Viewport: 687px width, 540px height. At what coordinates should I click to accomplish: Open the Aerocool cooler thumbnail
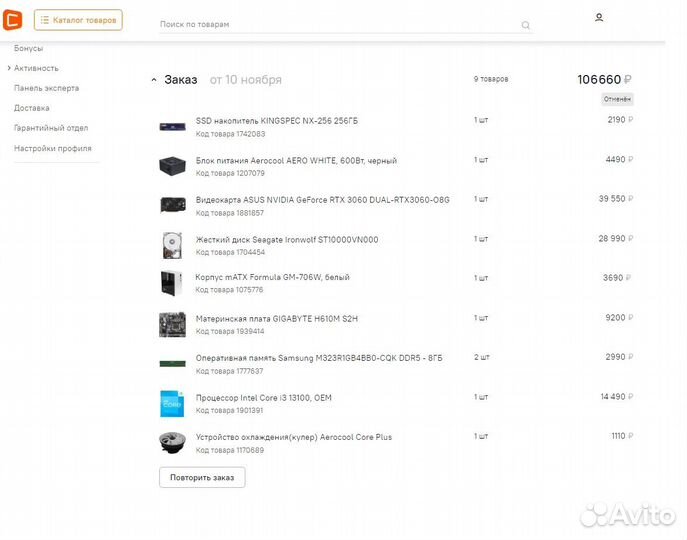pos(172,442)
